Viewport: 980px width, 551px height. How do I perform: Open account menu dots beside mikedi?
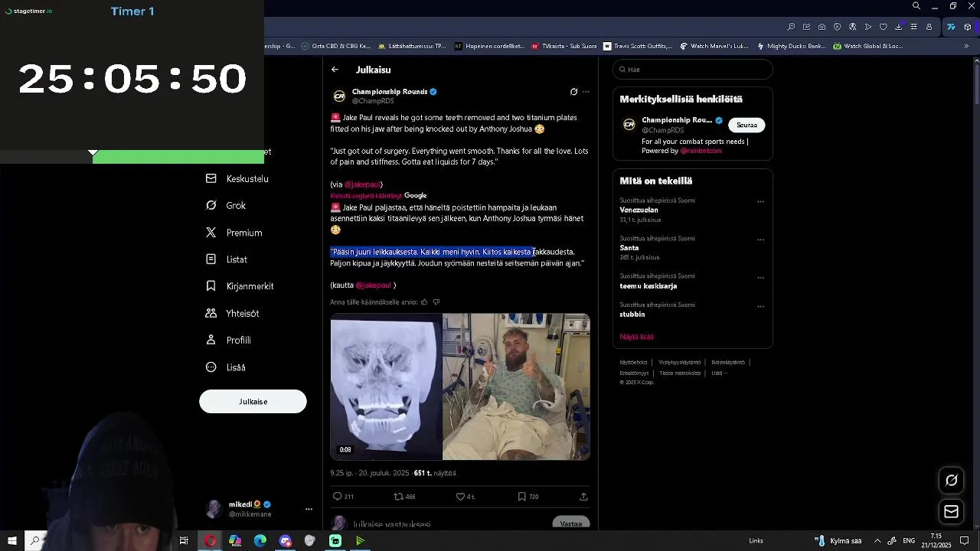309,509
